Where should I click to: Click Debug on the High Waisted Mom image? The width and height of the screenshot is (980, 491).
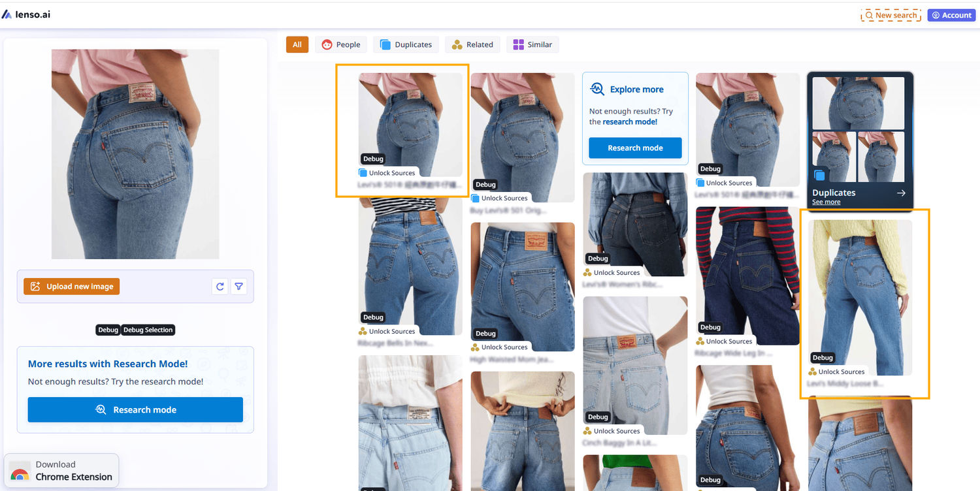point(485,333)
